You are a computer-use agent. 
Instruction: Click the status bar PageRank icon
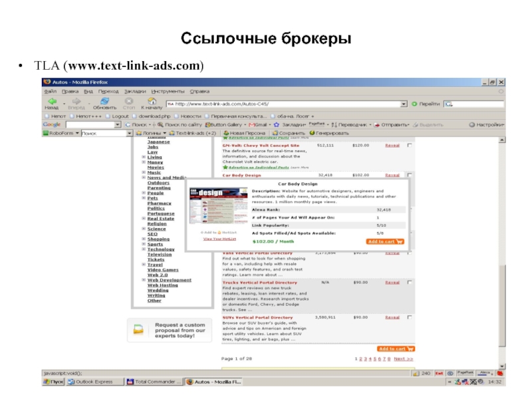pyautogui.click(x=465, y=373)
